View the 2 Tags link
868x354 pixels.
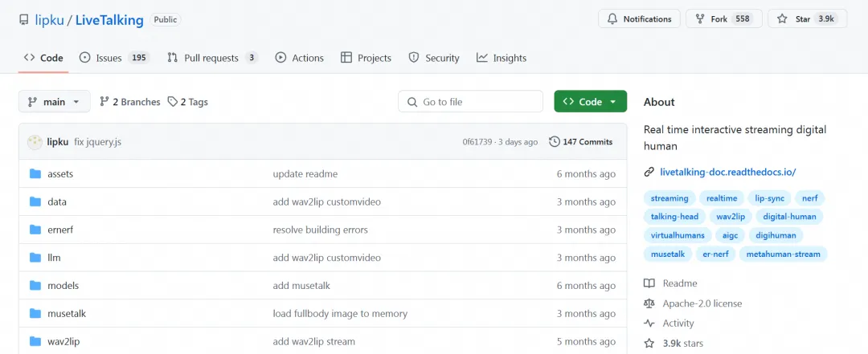(x=187, y=102)
